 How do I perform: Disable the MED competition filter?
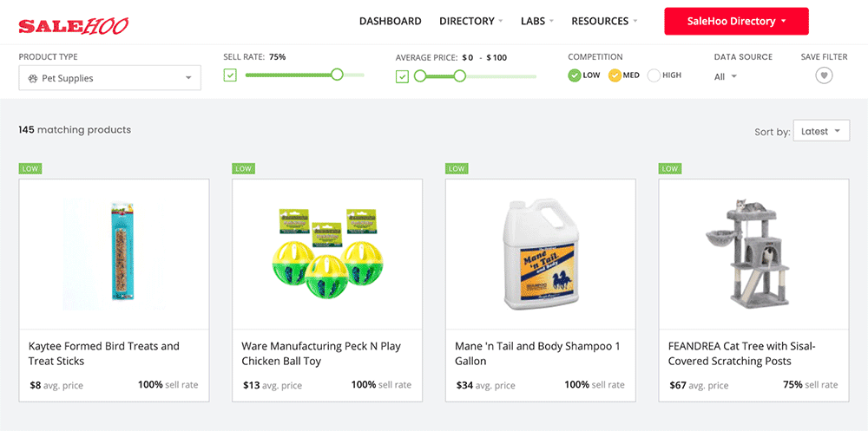click(x=615, y=75)
